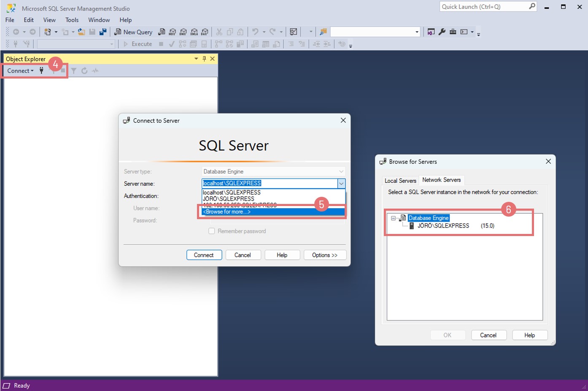This screenshot has width=588, height=391.
Task: Open the Toolbox briefcase icon
Action: coord(453,32)
